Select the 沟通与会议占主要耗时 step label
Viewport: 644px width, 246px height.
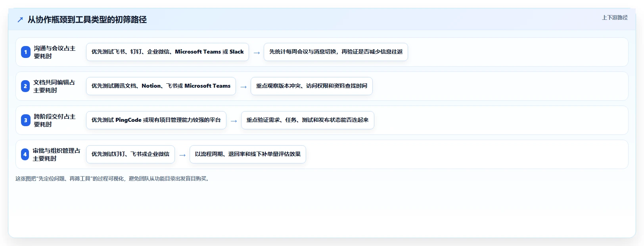tap(55, 52)
